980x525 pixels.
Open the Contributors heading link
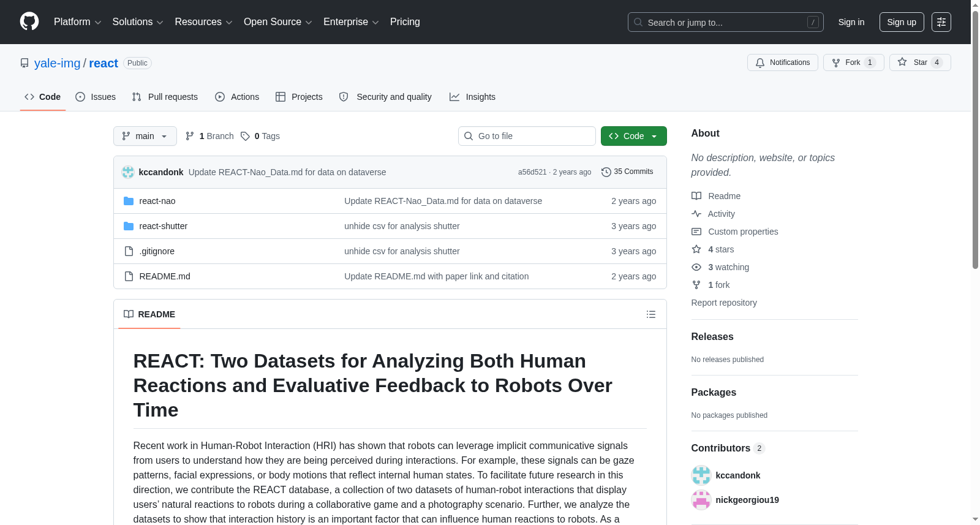[x=728, y=448]
